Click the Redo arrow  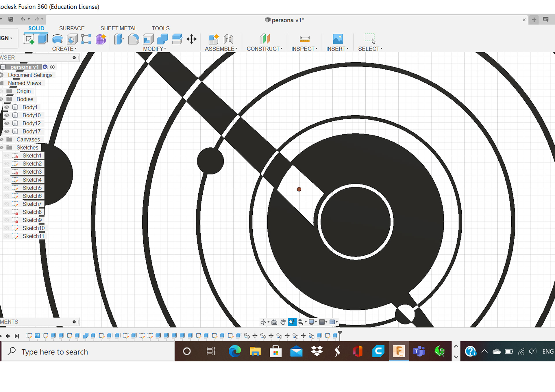coord(37,19)
